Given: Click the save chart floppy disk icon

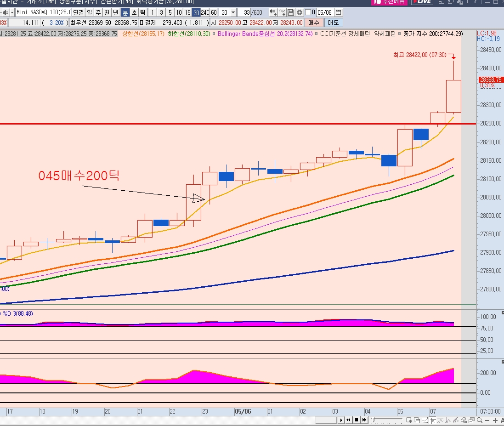Looking at the screenshot, I should 291,12.
